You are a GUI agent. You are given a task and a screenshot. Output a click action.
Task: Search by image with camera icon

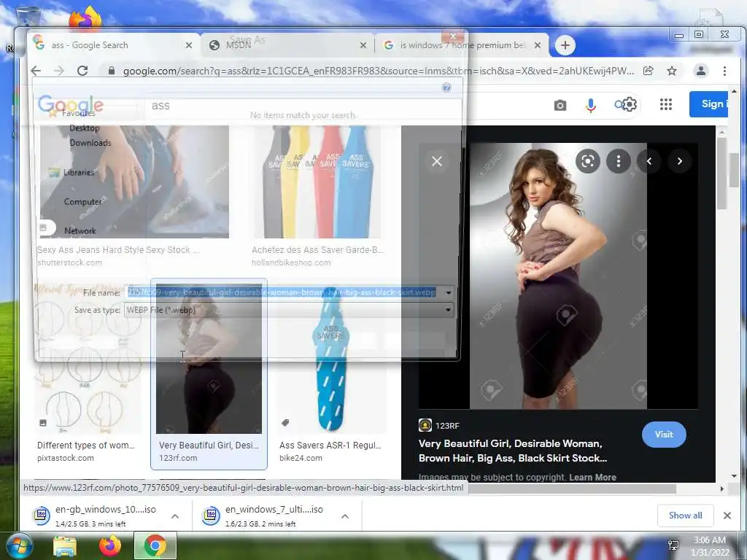click(560, 105)
